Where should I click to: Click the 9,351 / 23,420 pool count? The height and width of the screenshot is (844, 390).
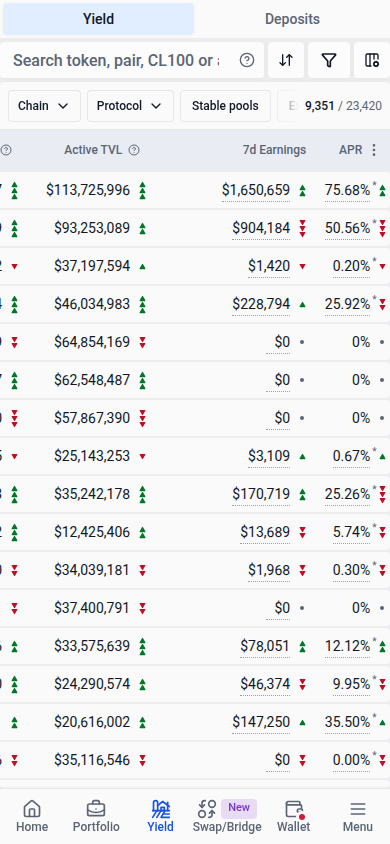(343, 106)
